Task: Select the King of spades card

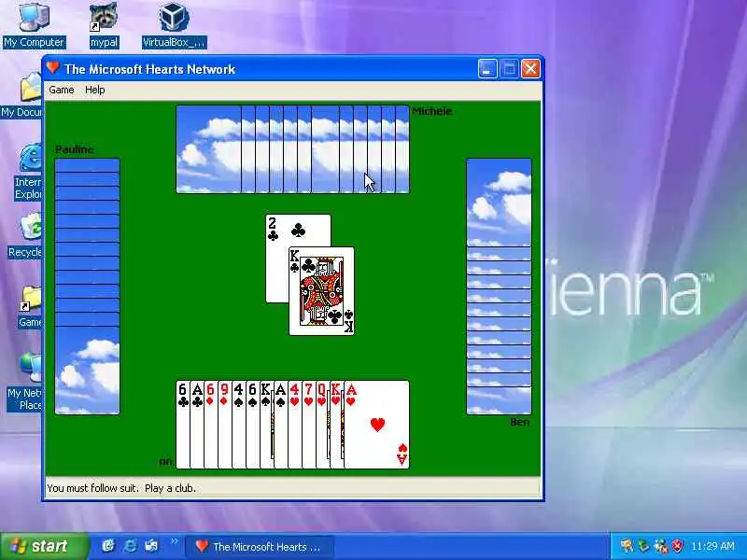Action: pos(266,425)
